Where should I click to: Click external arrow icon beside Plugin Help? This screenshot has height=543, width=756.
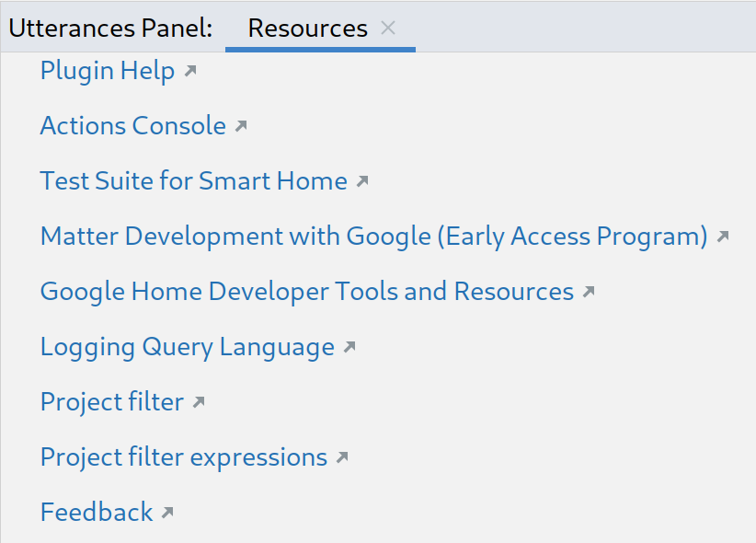190,71
